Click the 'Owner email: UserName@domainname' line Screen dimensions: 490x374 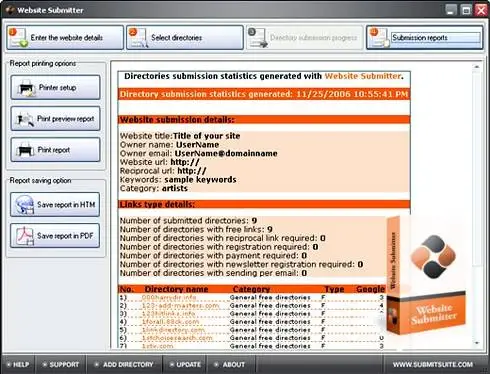click(x=199, y=154)
